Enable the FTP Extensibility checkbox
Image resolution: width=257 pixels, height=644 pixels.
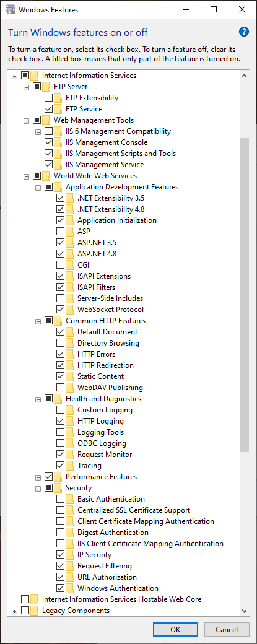point(48,98)
